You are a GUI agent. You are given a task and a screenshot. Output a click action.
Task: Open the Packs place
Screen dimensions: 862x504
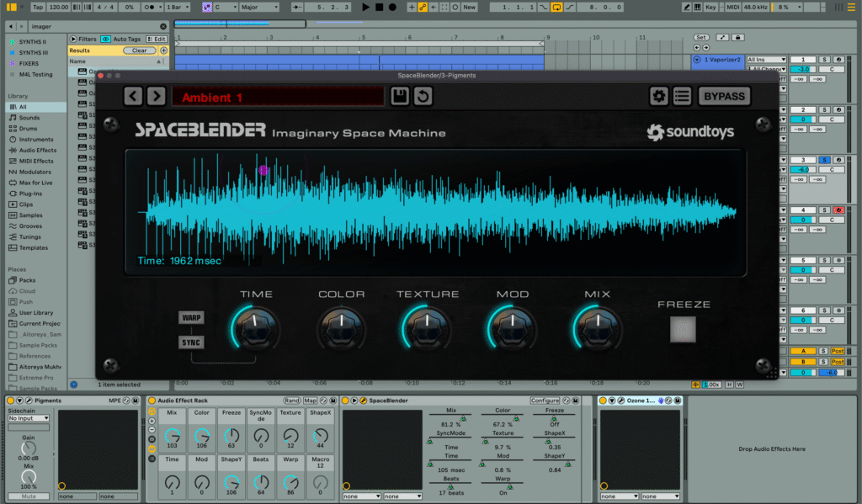[x=27, y=280]
